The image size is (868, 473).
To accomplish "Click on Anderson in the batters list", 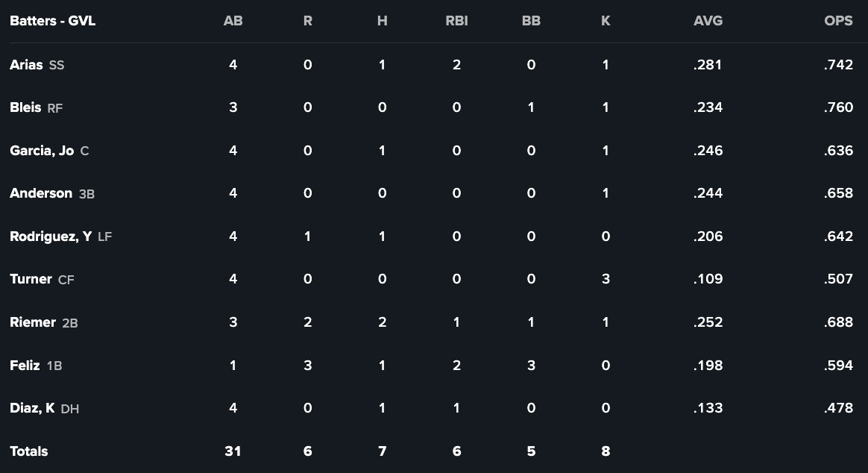I will pos(41,193).
